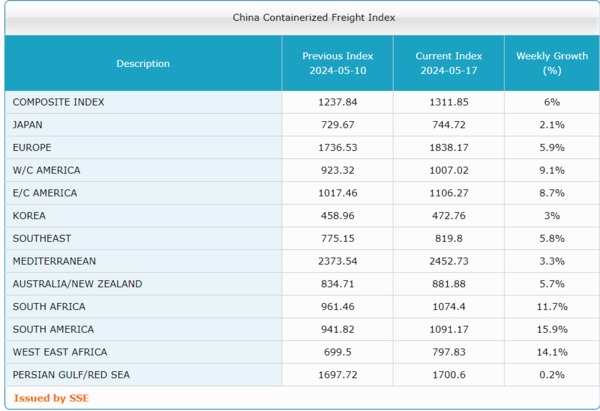This screenshot has width=600, height=411.
Task: Click the Description column header
Action: (143, 64)
